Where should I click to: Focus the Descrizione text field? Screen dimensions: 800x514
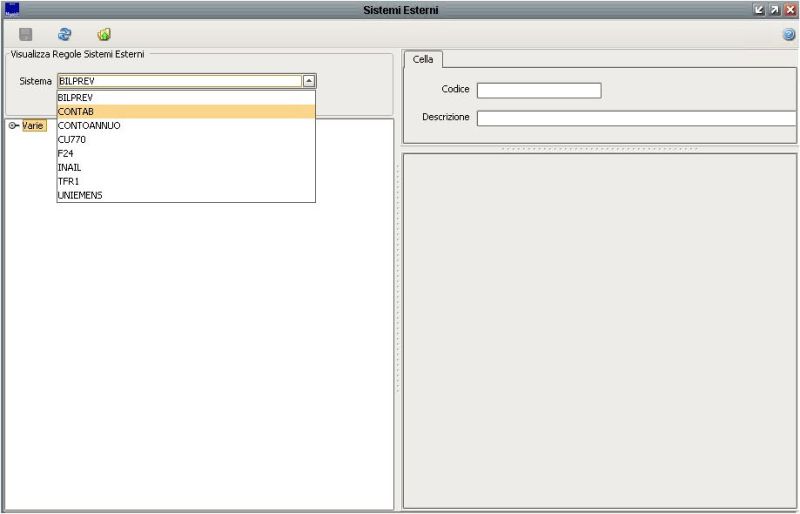[636, 118]
